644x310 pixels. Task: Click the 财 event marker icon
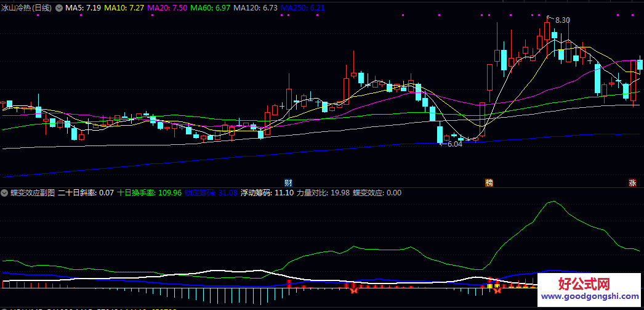click(x=288, y=183)
